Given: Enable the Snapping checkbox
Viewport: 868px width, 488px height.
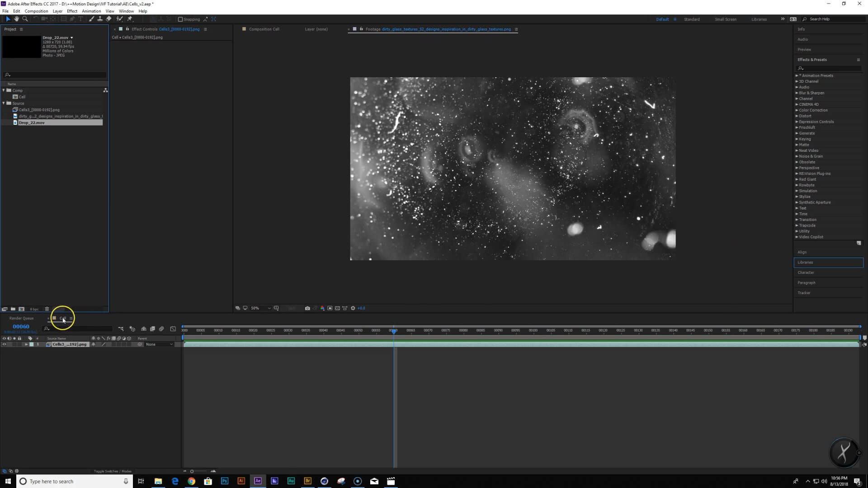Looking at the screenshot, I should tap(180, 19).
